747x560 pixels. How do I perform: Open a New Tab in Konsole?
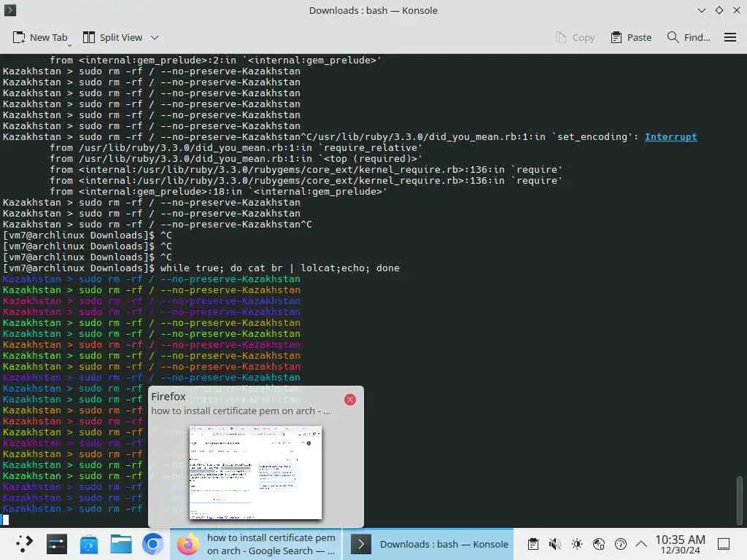[39, 37]
